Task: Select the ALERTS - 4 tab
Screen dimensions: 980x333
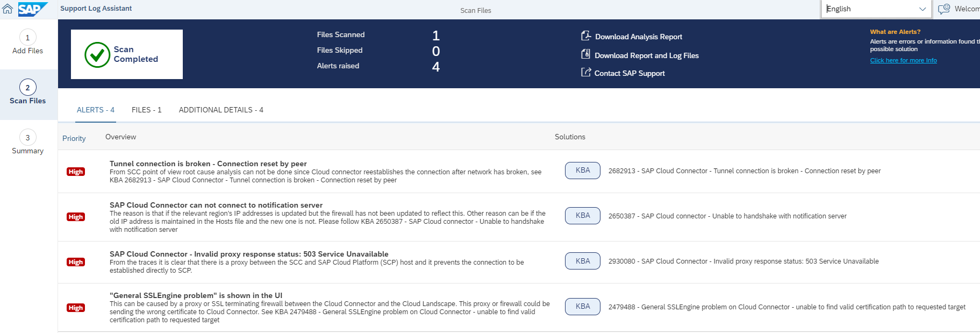Action: click(x=96, y=110)
